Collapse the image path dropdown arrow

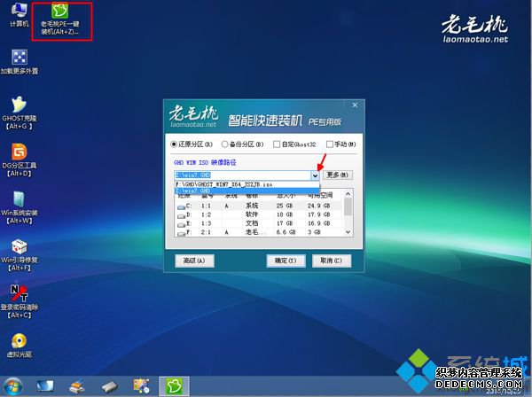pyautogui.click(x=314, y=175)
